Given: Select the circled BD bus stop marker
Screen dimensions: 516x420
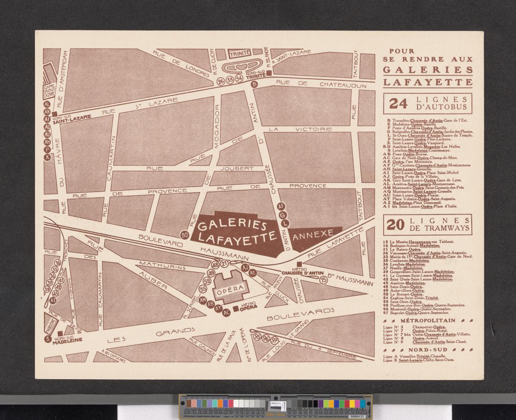Looking at the screenshot, I should click(185, 235).
